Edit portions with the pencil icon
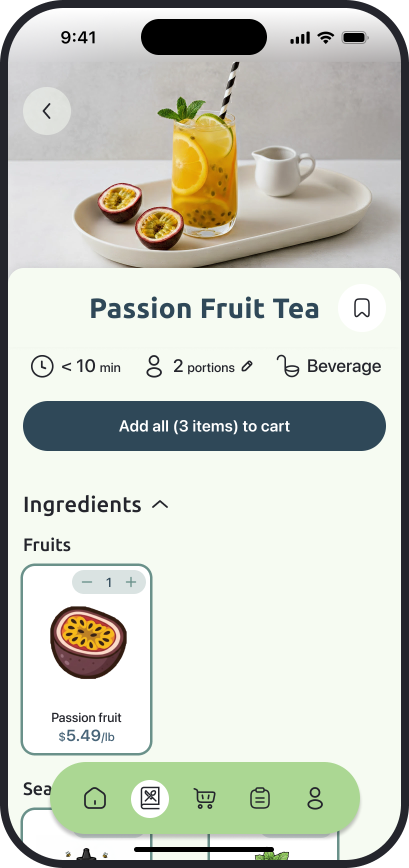The width and height of the screenshot is (409, 868). point(247,366)
